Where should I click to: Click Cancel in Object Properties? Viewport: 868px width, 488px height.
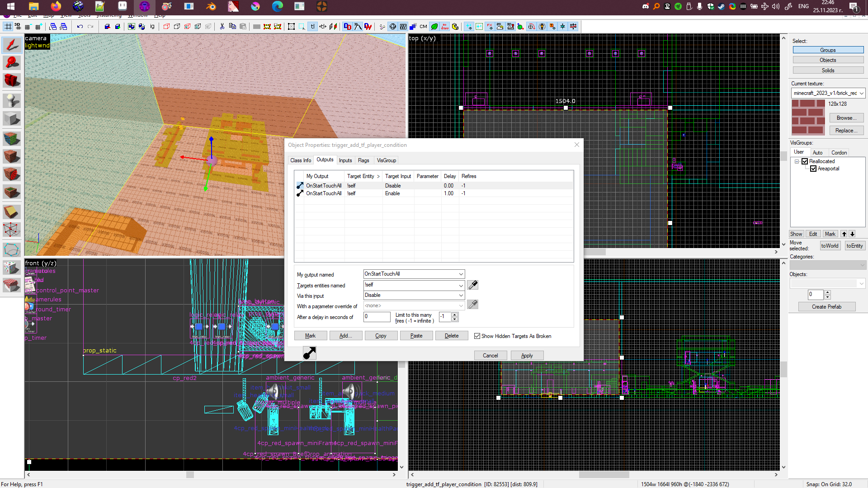[x=491, y=356]
